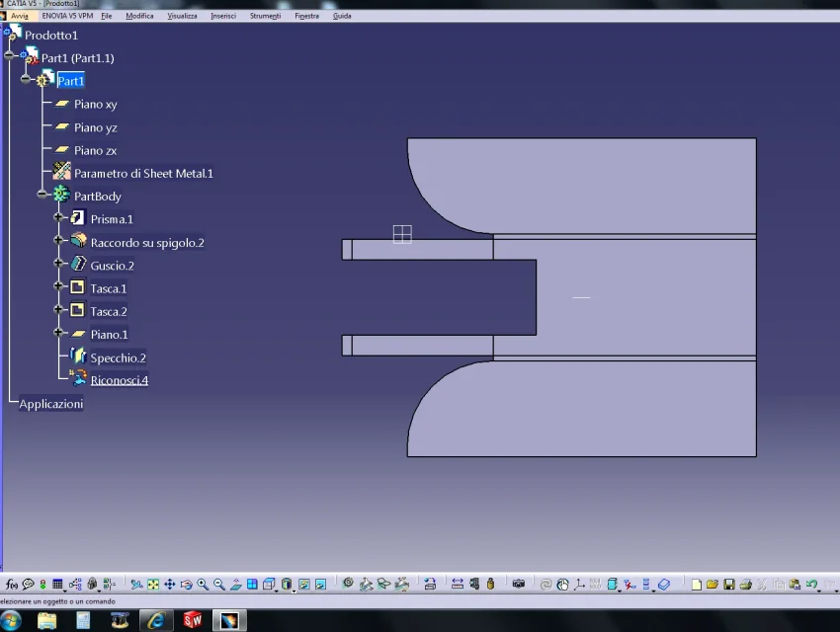840x632 pixels.
Task: Click the Measure Inertia weight icon
Action: pyautogui.click(x=490, y=584)
